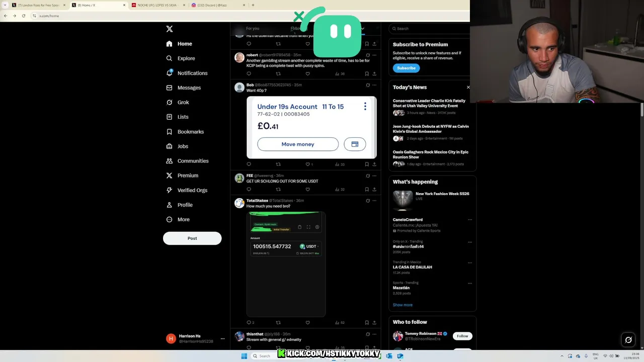Open Bob's bank account screenshot image
Viewport: 644px width, 362px height.
[x=311, y=127]
